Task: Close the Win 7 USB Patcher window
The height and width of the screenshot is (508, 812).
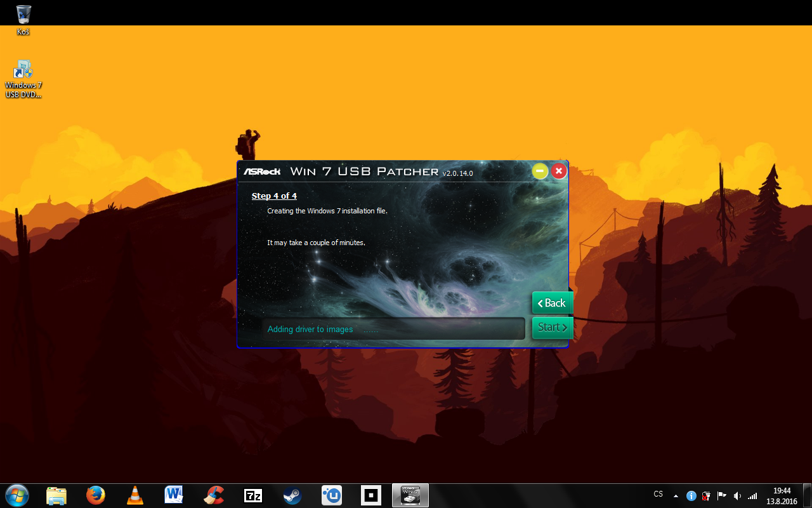Action: 558,171
